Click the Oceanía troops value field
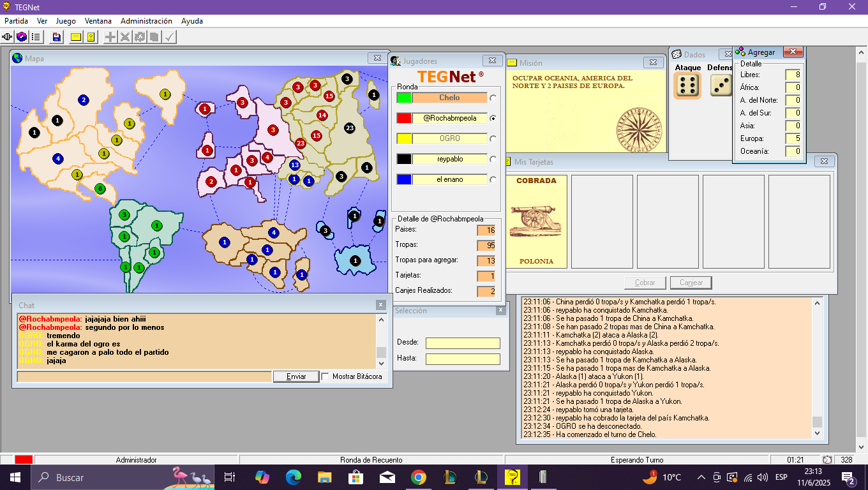Image resolution: width=868 pixels, height=490 pixels. (x=793, y=151)
